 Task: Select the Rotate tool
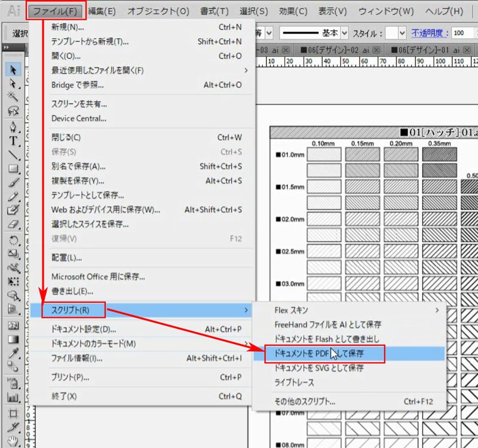(13, 241)
